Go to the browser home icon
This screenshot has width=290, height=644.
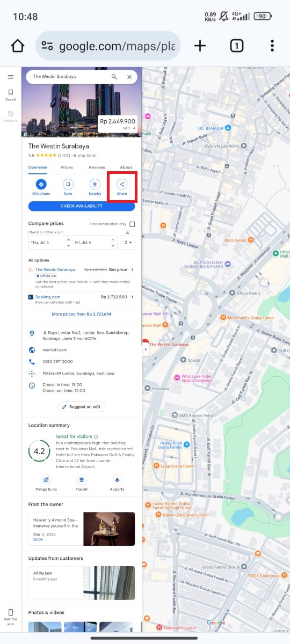pos(18,46)
